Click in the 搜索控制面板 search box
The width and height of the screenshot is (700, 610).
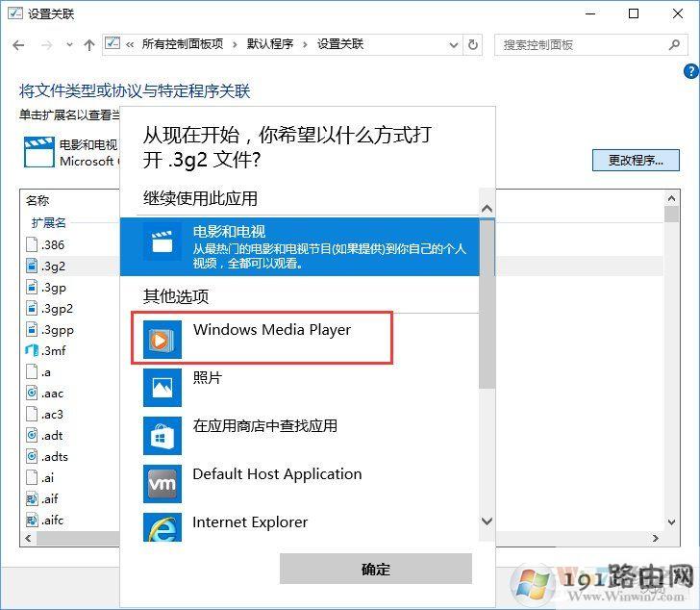point(583,44)
